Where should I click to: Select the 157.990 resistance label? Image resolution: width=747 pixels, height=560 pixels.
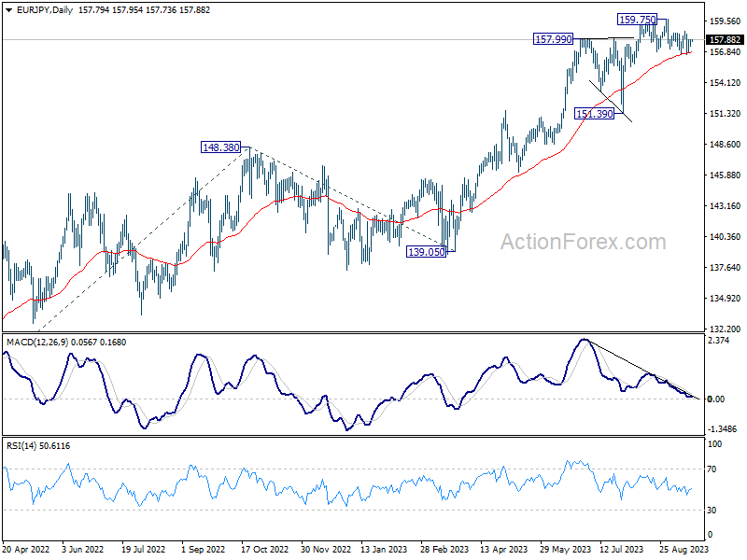553,39
